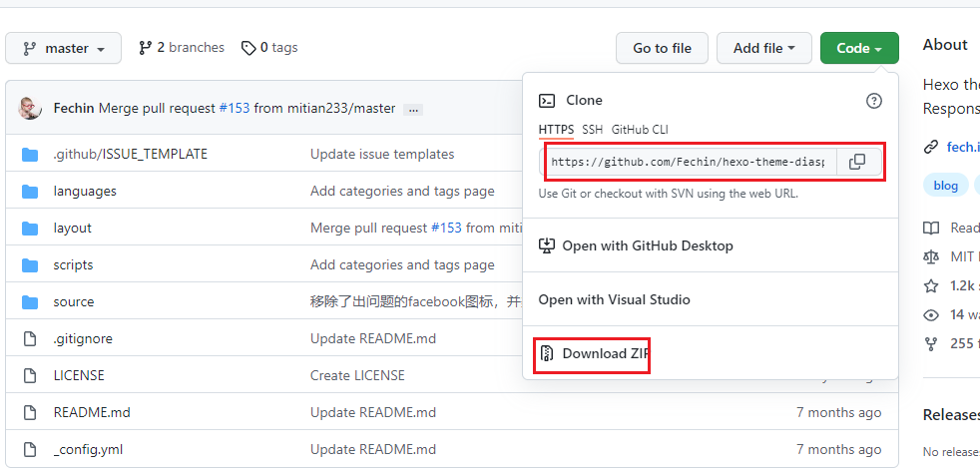Switch to the SSH clone tab
Screen dimensions: 980x476
click(x=593, y=130)
